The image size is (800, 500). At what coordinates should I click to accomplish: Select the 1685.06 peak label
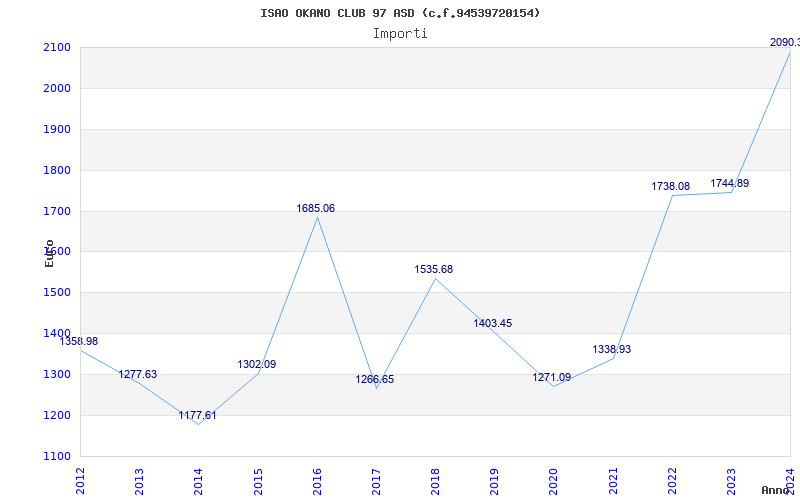316,208
